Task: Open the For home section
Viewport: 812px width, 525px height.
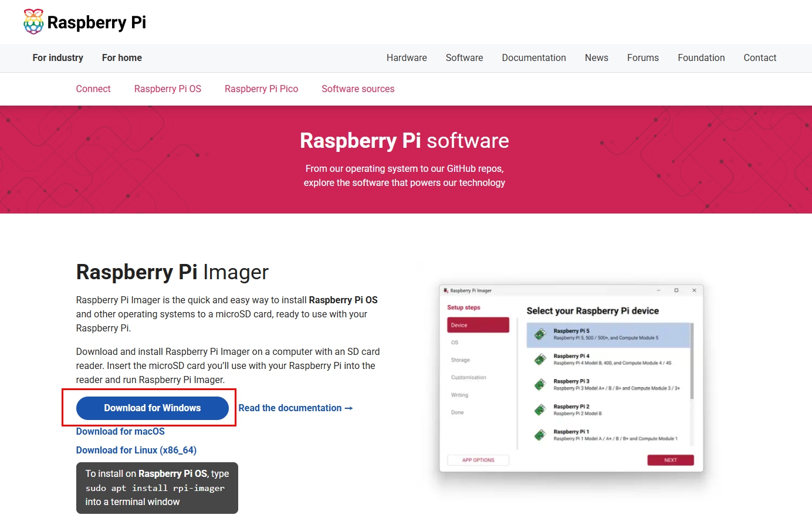Action: tap(122, 57)
